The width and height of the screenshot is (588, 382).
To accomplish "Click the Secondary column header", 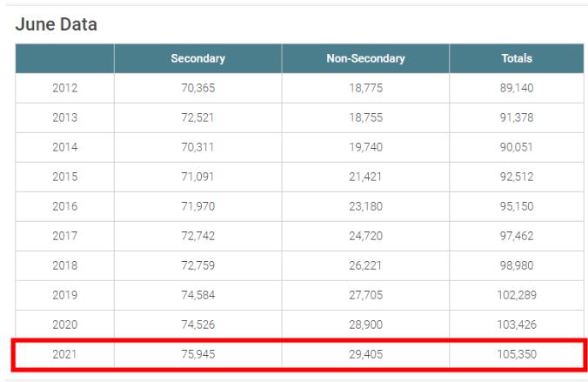I will click(x=197, y=58).
